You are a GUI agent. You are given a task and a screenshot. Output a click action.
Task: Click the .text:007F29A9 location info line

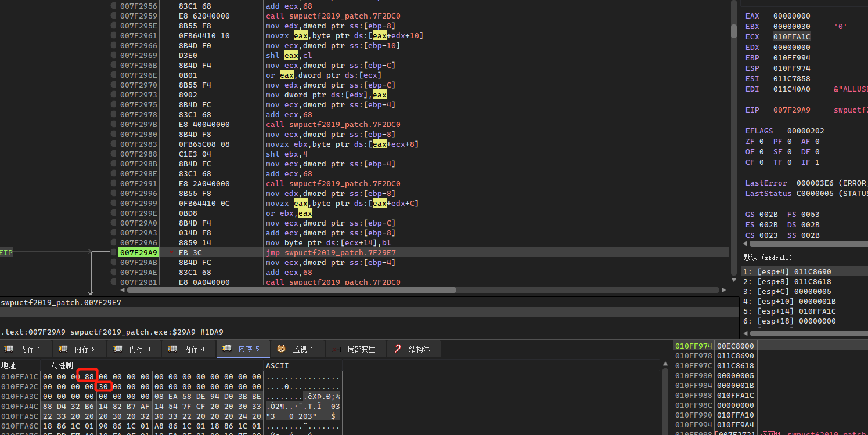[112, 332]
